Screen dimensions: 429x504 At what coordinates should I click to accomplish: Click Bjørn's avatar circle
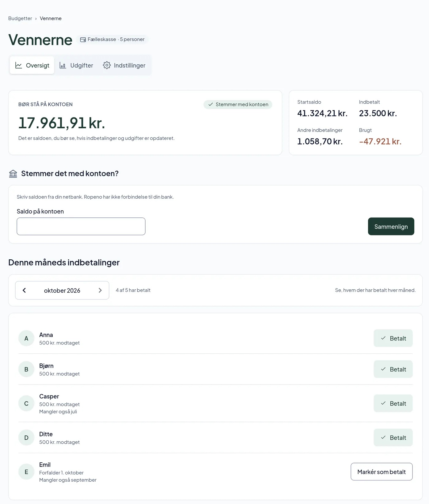coord(26,369)
